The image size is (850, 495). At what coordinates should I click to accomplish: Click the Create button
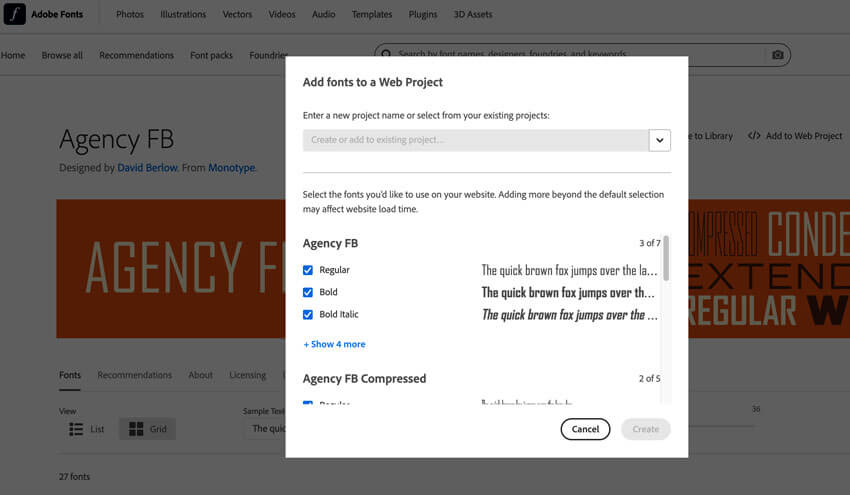(646, 429)
